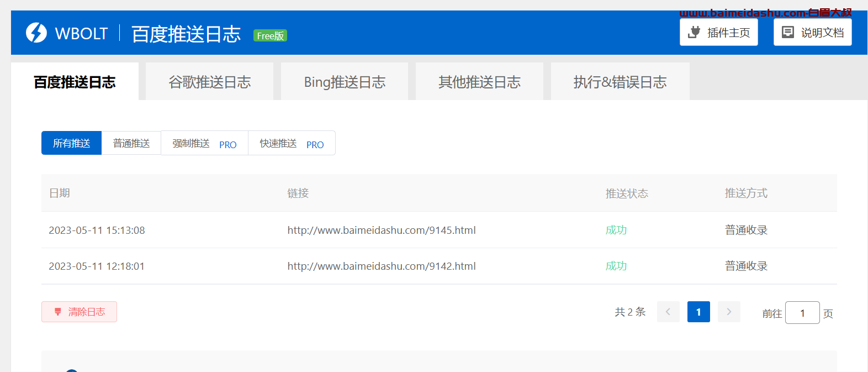868x372 pixels.
Task: Click date 2023-05-11 12:18:01
Action: pyautogui.click(x=97, y=266)
